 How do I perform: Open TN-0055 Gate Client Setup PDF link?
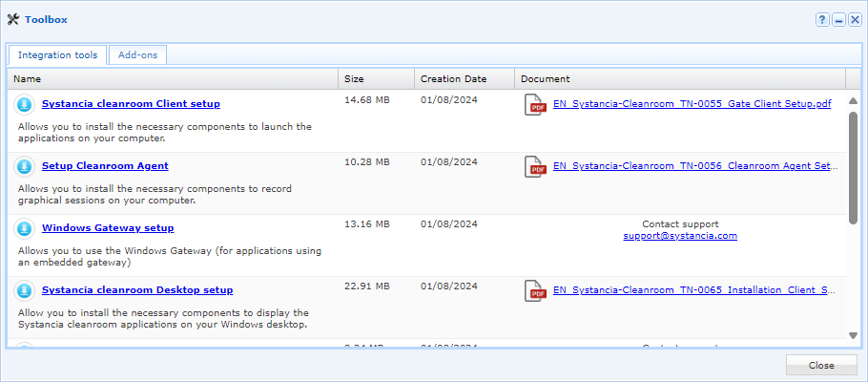tap(692, 103)
